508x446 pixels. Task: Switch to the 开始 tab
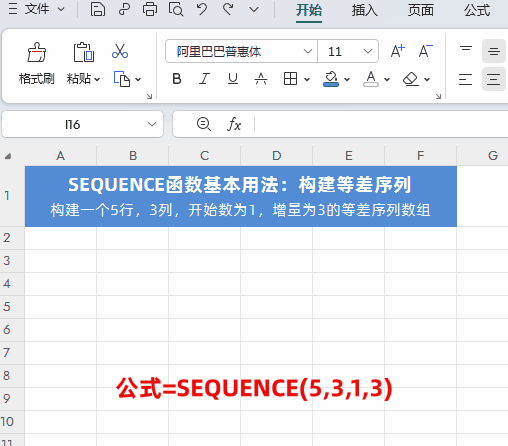click(x=309, y=10)
